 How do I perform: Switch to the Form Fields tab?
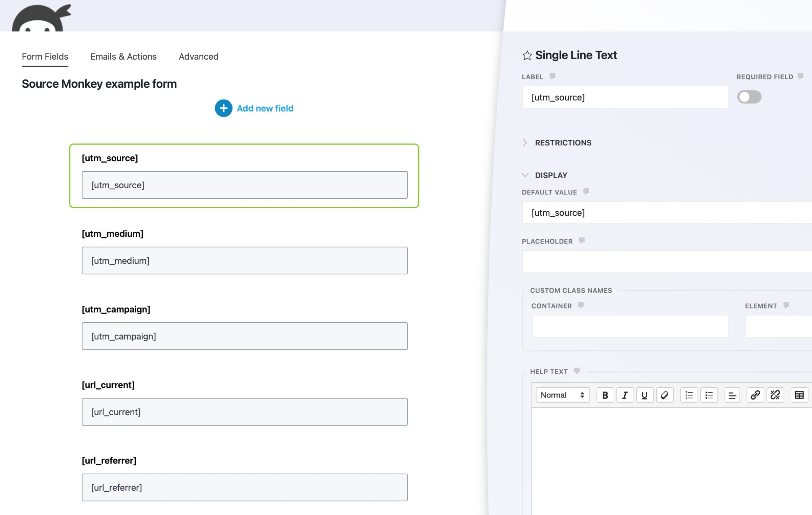(x=45, y=57)
